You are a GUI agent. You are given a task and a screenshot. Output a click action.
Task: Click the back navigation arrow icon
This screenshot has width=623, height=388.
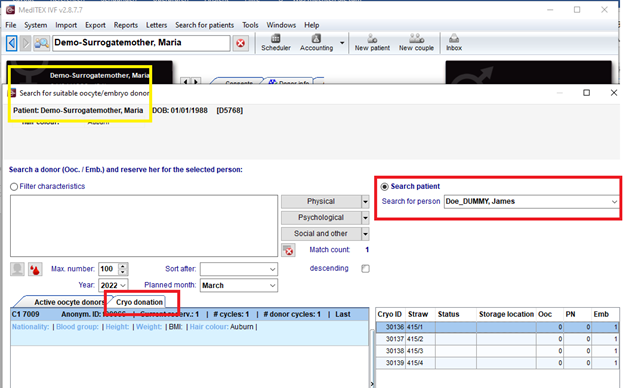point(12,43)
